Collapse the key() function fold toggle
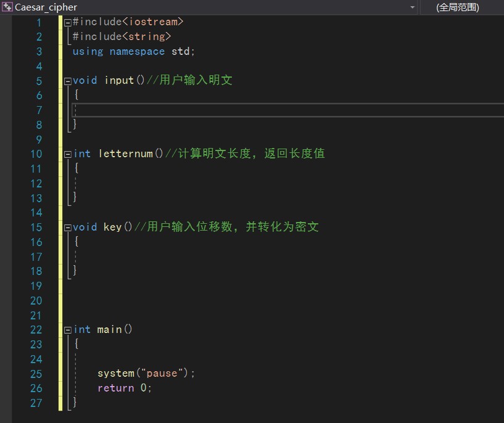This screenshot has width=504, height=423. [x=68, y=228]
